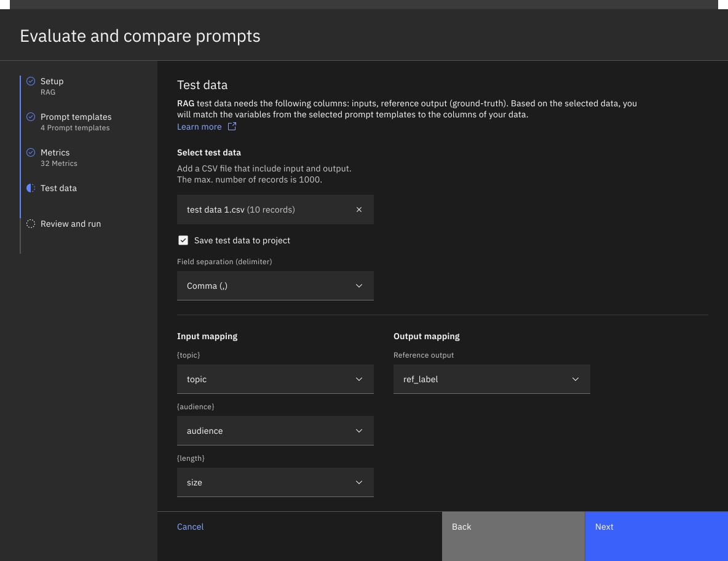Screen dimensions: 728x561
Task: Select the Test data step
Action: [x=58, y=188]
